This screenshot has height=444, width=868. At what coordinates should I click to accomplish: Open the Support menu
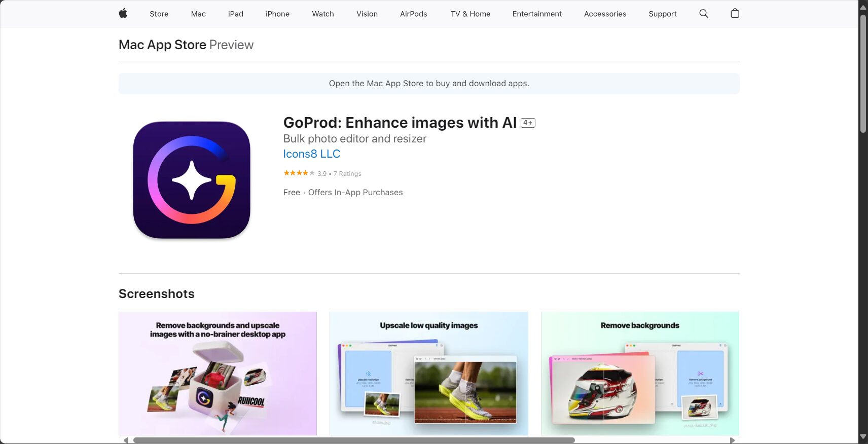pyautogui.click(x=663, y=14)
